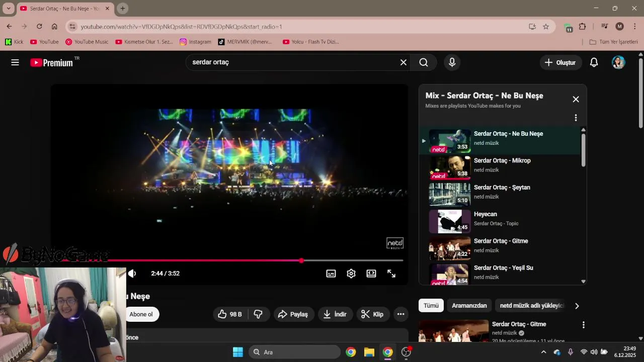Viewport: 644px width, 362px height.
Task: Seek using the red progress bar handle
Action: [x=301, y=260]
